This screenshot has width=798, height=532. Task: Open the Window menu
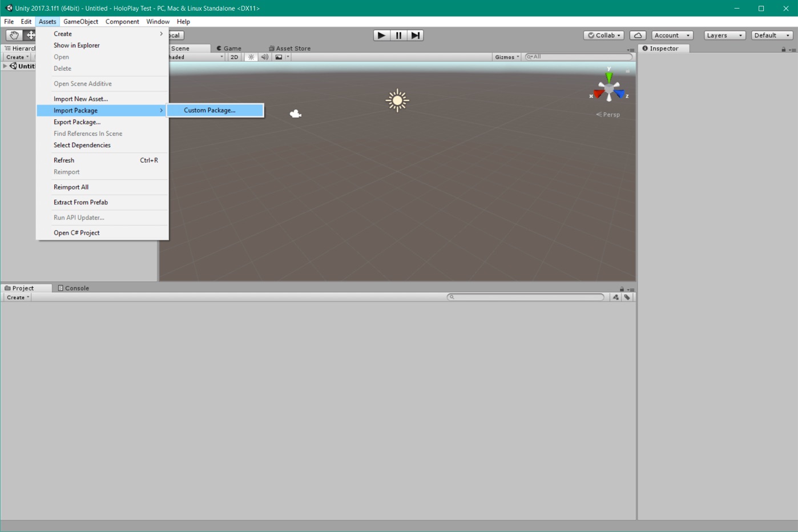click(158, 22)
